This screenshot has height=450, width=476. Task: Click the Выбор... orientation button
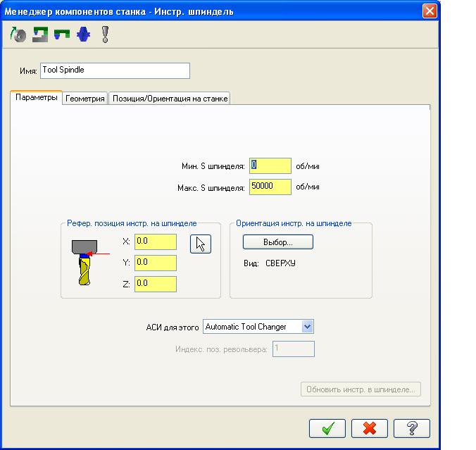click(277, 242)
